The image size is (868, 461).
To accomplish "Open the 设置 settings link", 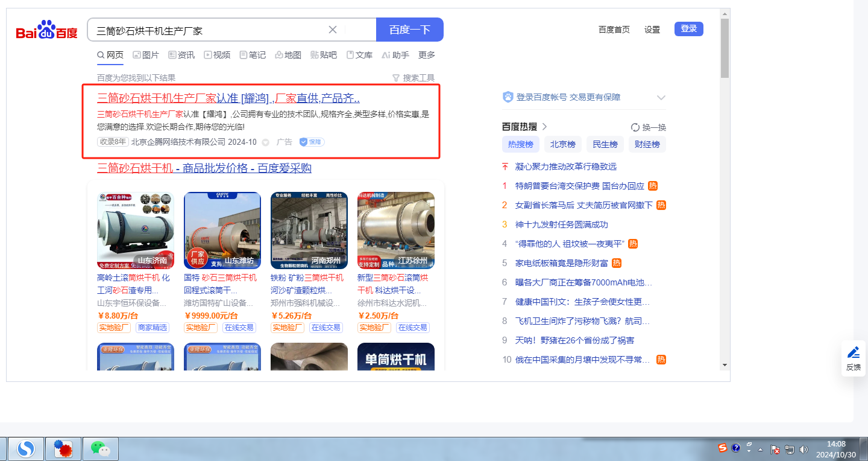I will (x=652, y=30).
